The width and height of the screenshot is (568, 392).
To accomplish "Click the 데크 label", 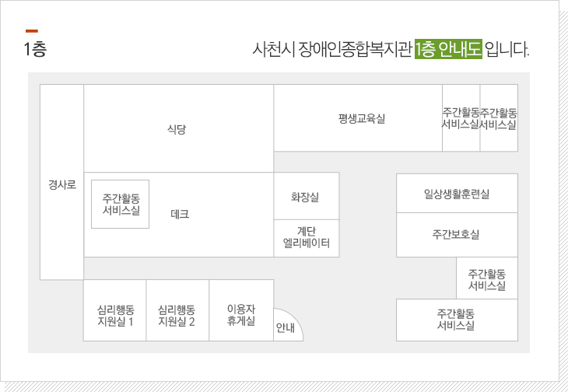I will tap(180, 215).
